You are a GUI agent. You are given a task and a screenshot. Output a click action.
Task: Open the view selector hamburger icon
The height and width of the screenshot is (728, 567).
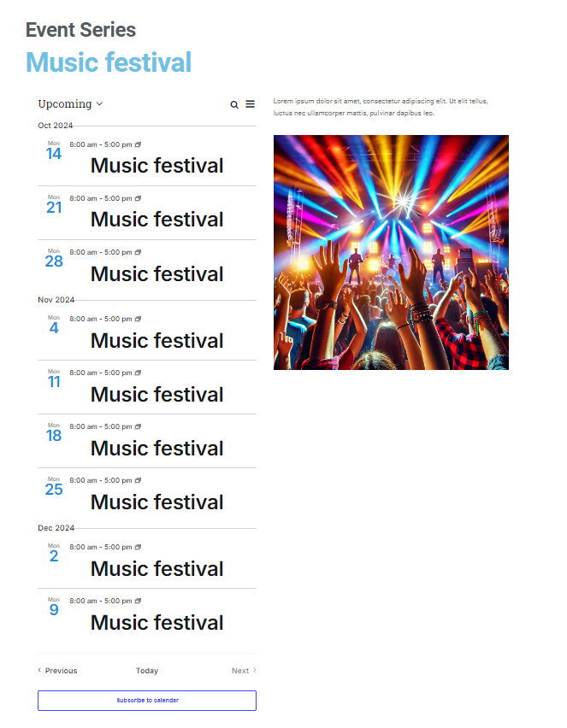249,104
